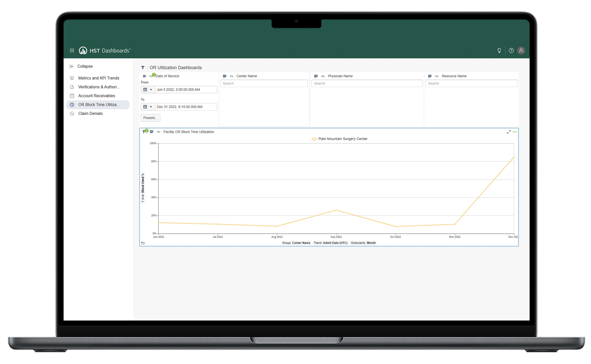
Task: Select the Aug 2022 data point
Action: click(277, 226)
